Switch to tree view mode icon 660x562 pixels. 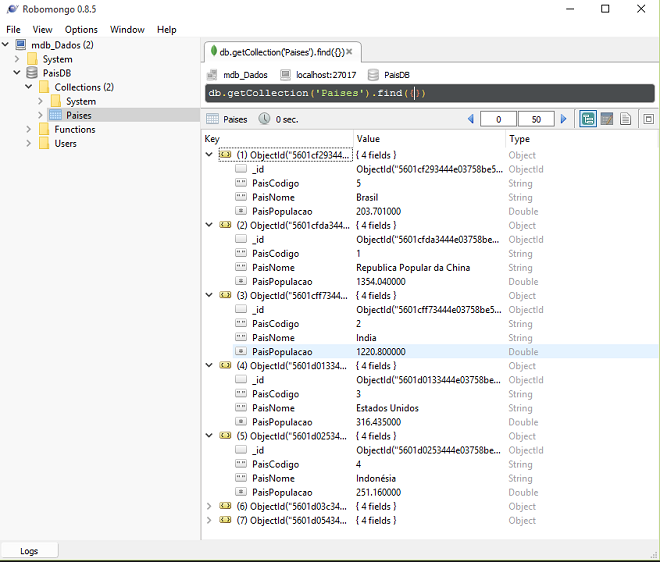click(588, 119)
